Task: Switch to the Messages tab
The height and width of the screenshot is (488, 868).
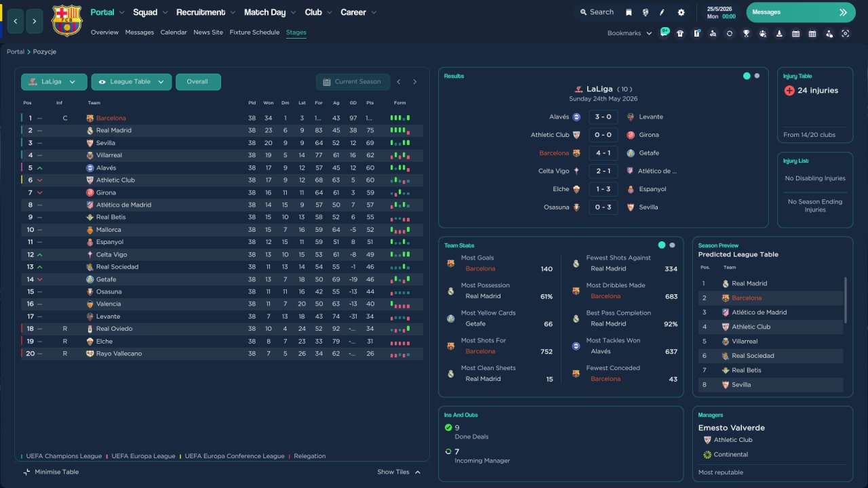Action: (140, 33)
